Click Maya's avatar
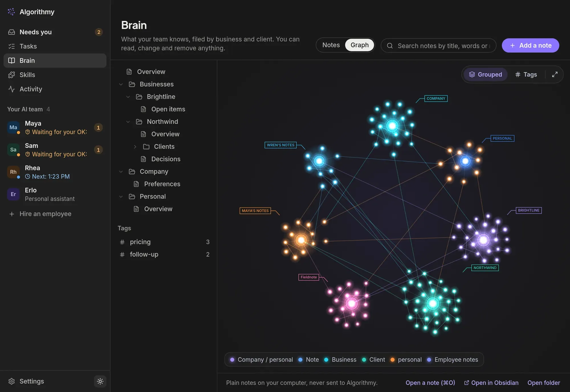This screenshot has height=392, width=570. point(13,127)
